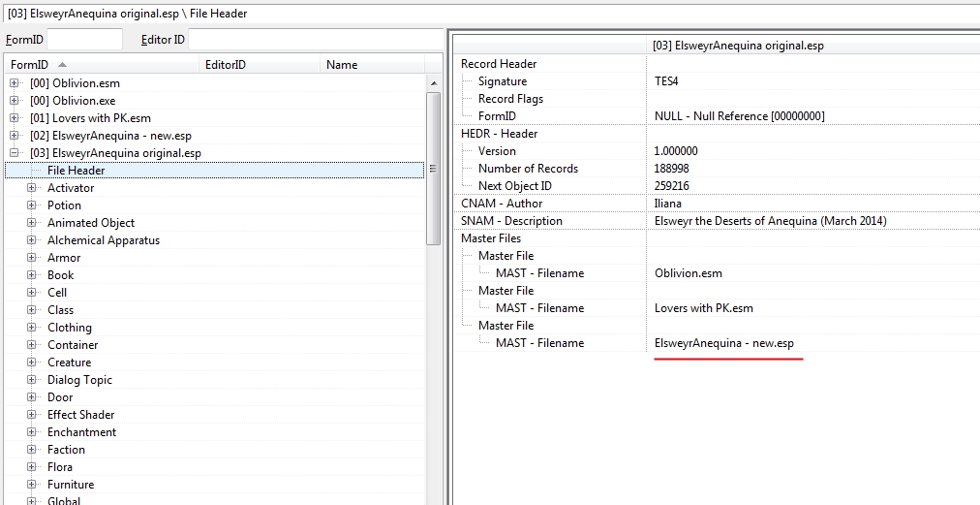Expand the Enchantment group
The image size is (980, 505).
tap(32, 432)
